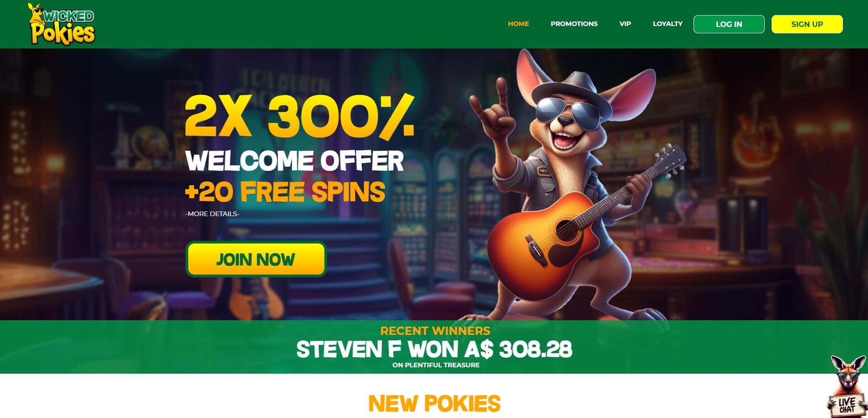This screenshot has width=868, height=418.
Task: Select the VIP menu item
Action: coord(625,24)
